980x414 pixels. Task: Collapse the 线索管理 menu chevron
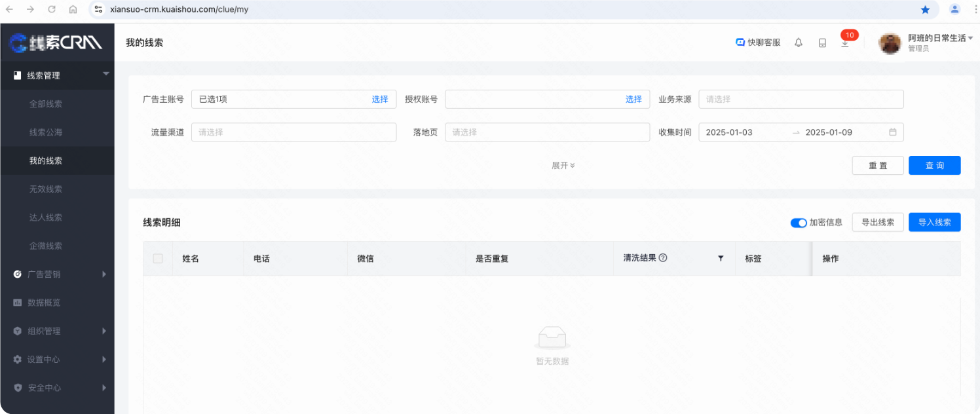point(106,75)
